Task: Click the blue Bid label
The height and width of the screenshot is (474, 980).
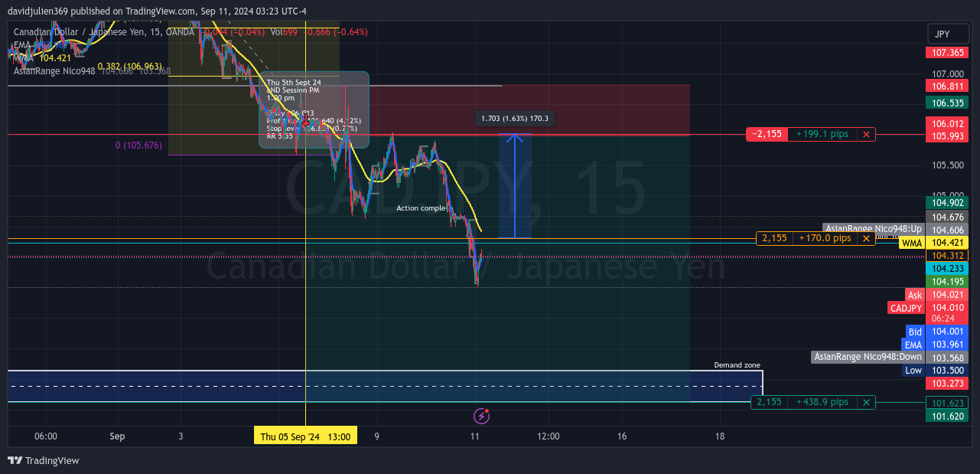Action: pos(915,332)
